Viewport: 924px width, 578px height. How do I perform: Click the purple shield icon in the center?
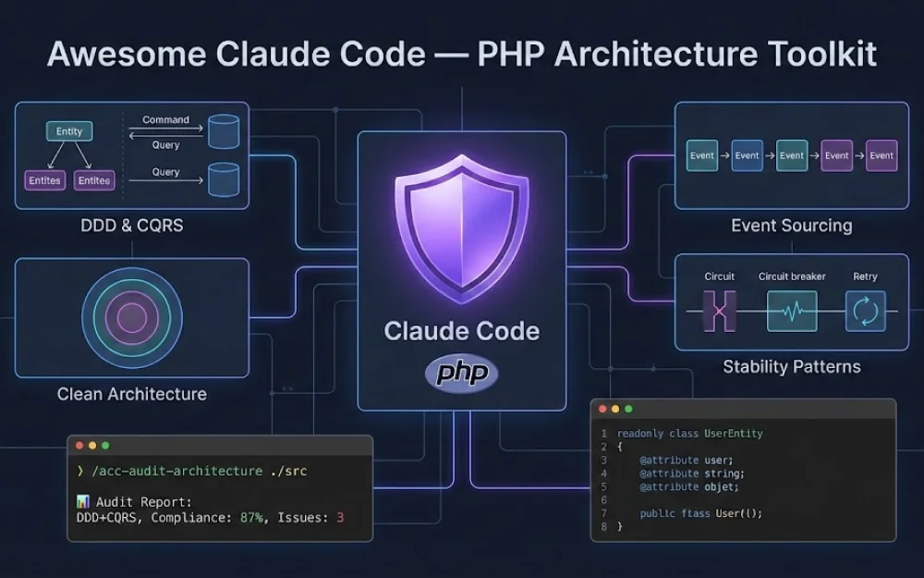[x=462, y=228]
